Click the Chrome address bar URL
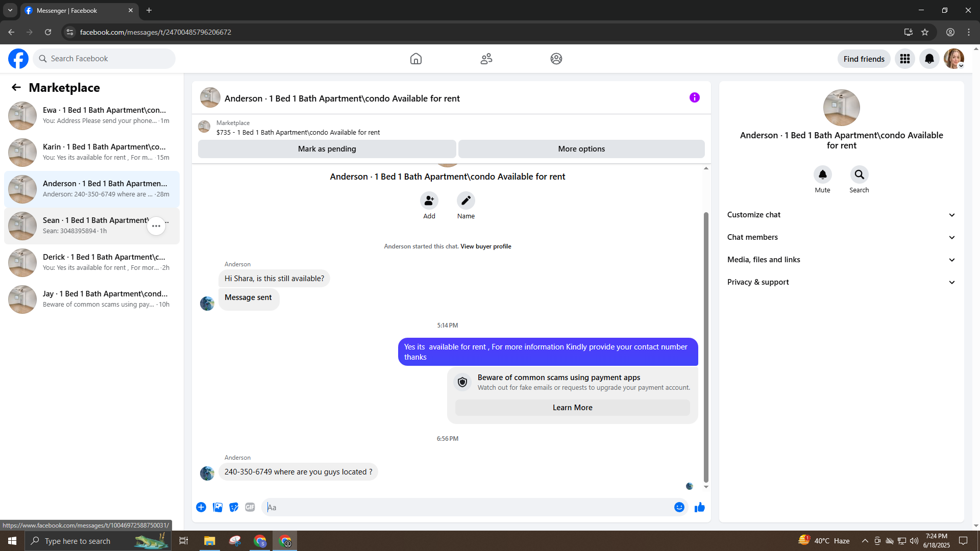Viewport: 980px width, 551px height. point(156,32)
